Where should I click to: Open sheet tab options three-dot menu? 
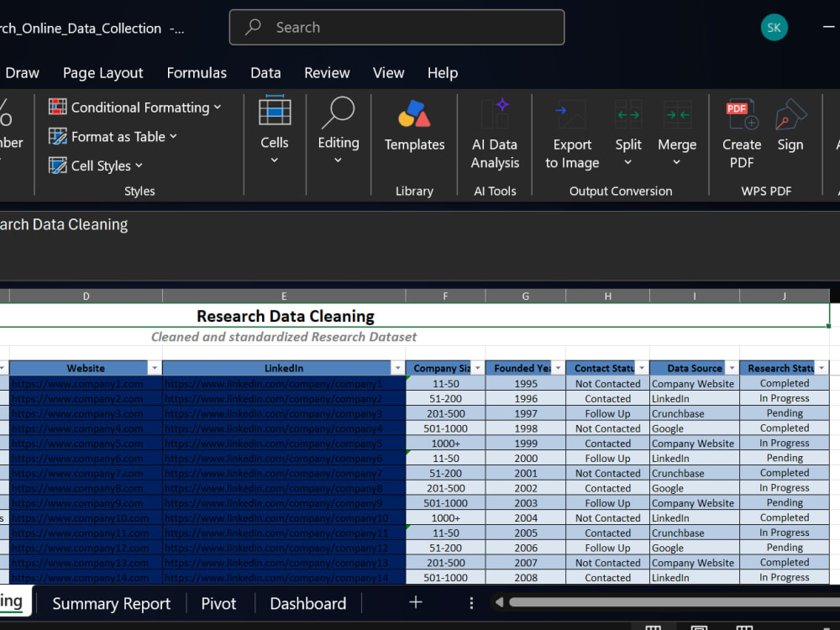(471, 603)
